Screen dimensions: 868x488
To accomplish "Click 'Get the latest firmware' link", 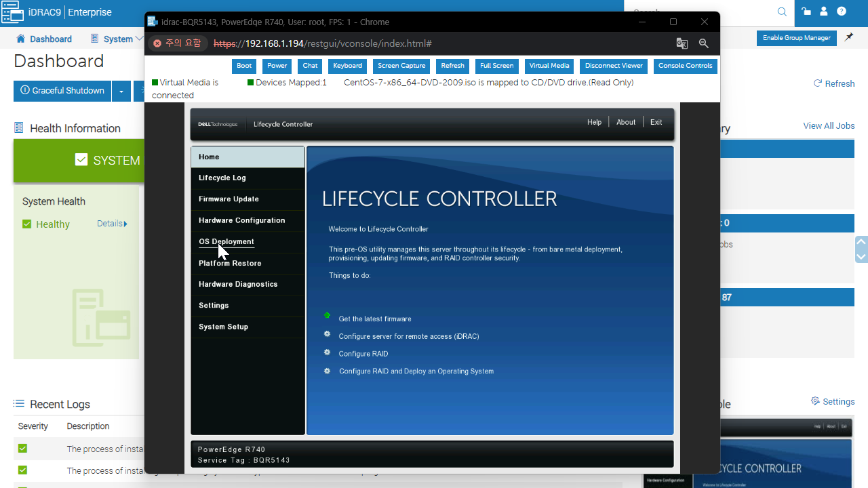I will (x=375, y=319).
